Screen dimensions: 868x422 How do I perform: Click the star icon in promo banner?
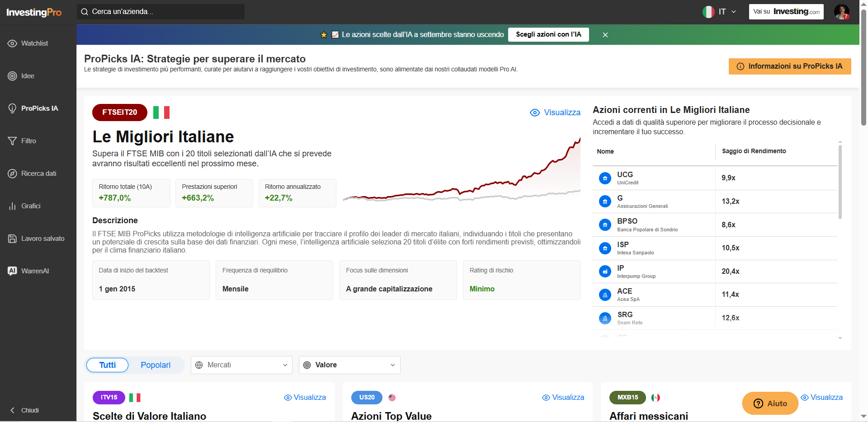pos(324,35)
